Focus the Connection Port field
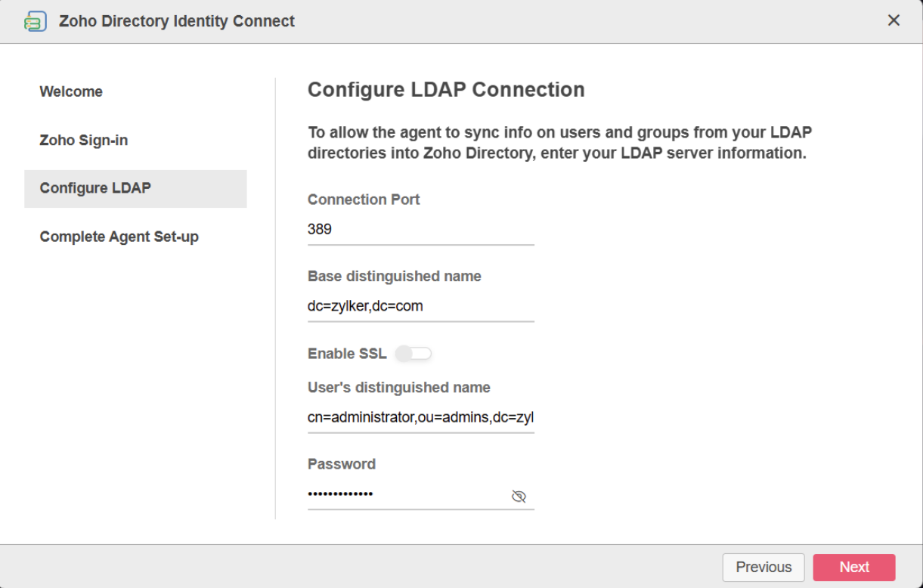Viewport: 923px width, 588px height. (421, 230)
